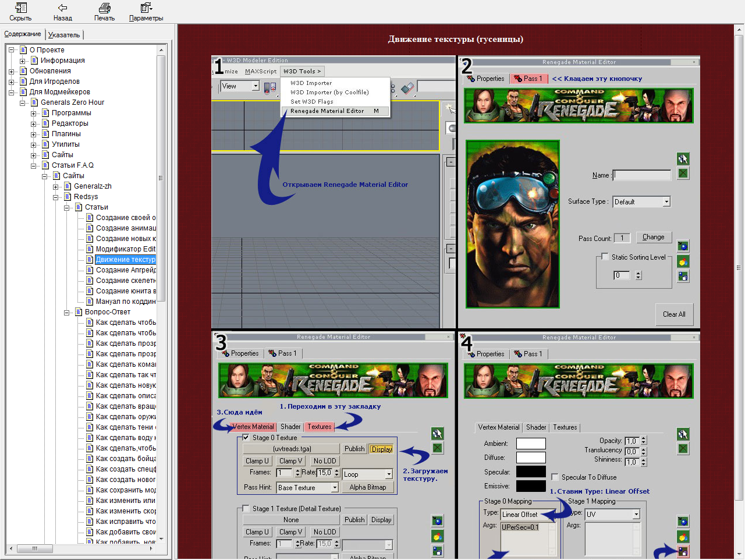Open the Параметры (Options) toolbar icon

click(146, 8)
